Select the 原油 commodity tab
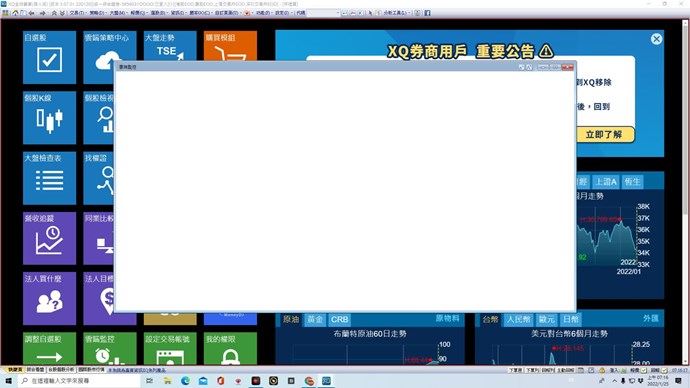Screen dimensions: 690x388 (x=291, y=319)
